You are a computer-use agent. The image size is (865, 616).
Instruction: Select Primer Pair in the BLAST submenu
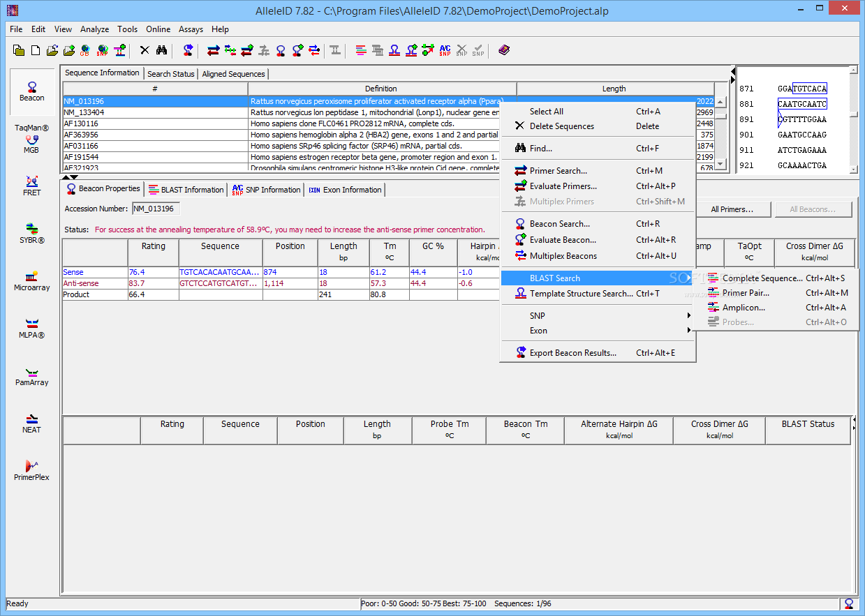point(776,293)
